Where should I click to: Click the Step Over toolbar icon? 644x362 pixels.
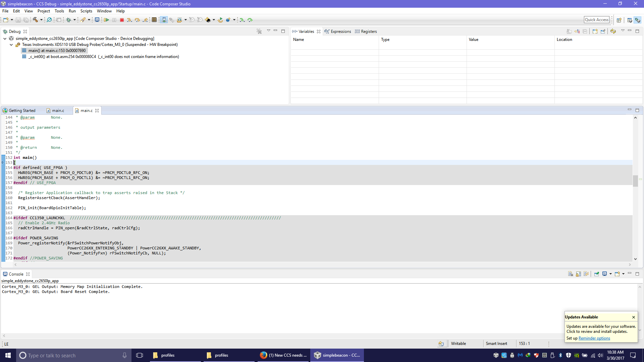tap(137, 20)
